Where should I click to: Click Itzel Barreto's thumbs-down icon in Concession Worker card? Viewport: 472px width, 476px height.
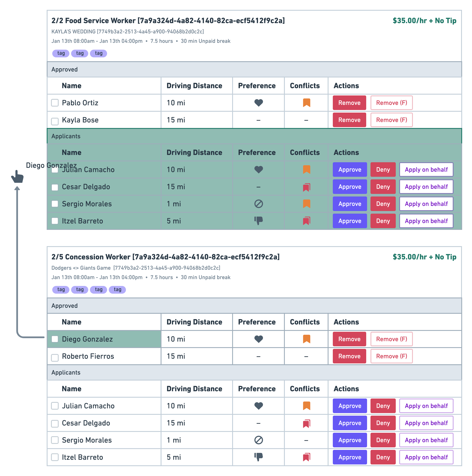point(258,457)
